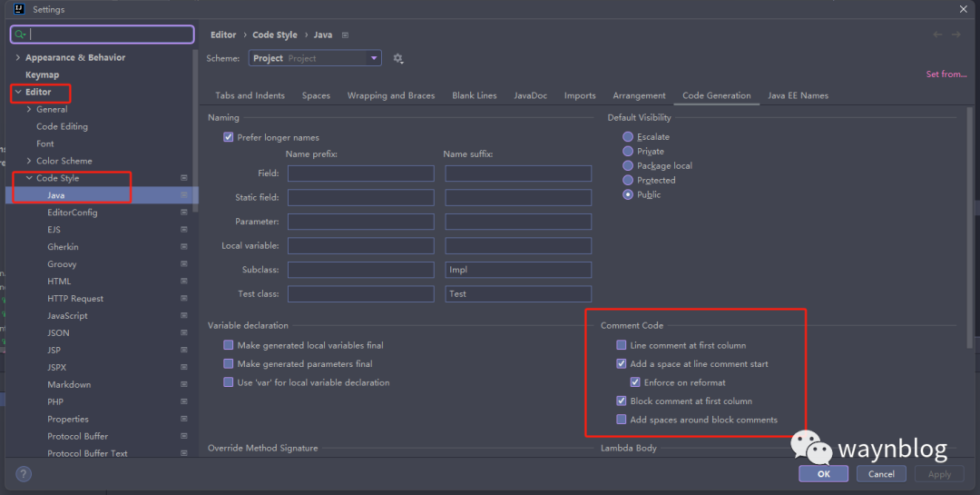Select Font settings item
The image size is (980, 495).
coord(45,144)
